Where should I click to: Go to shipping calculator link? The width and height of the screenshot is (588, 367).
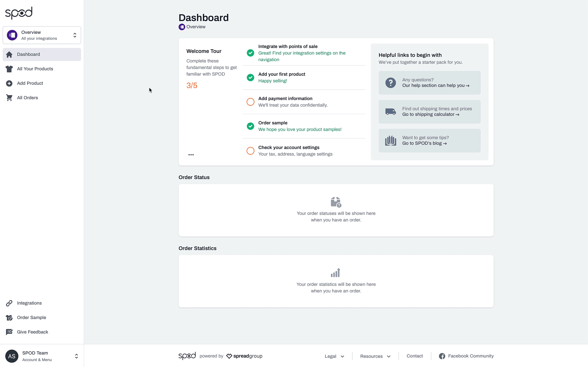[430, 114]
